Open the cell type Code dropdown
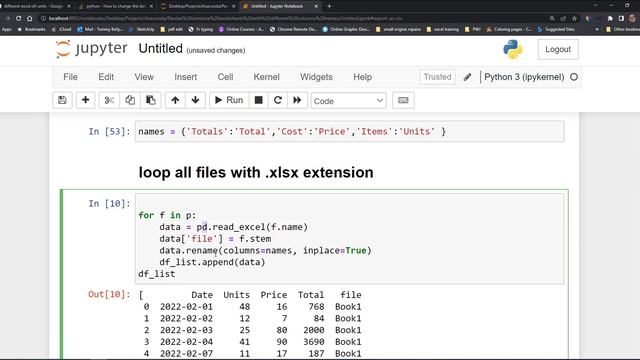This screenshot has height=360, width=640. pyautogui.click(x=348, y=101)
